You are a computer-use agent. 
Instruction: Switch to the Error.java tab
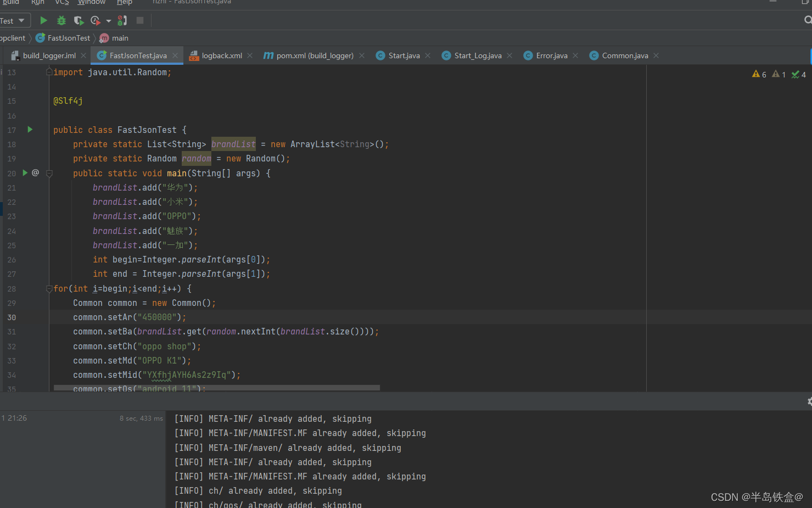click(x=546, y=55)
